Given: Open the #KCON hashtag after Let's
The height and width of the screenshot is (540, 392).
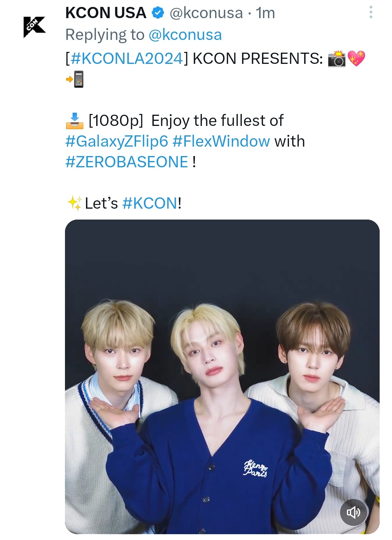Looking at the screenshot, I should pos(150,204).
